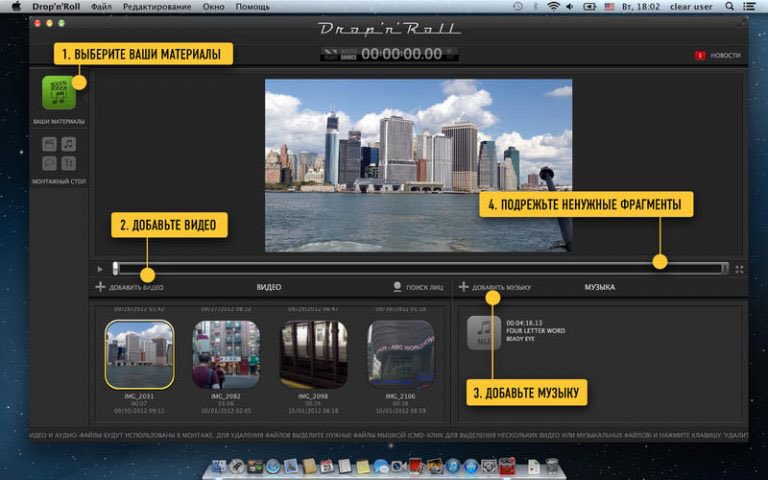Viewport: 768px width, 480px height.
Task: Click the city skyline preview image
Action: 418,166
